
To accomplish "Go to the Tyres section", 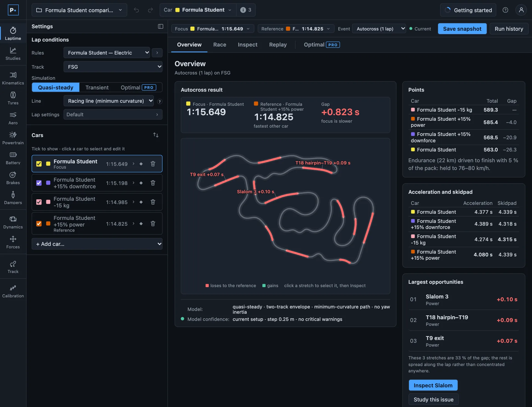I will pos(13,98).
